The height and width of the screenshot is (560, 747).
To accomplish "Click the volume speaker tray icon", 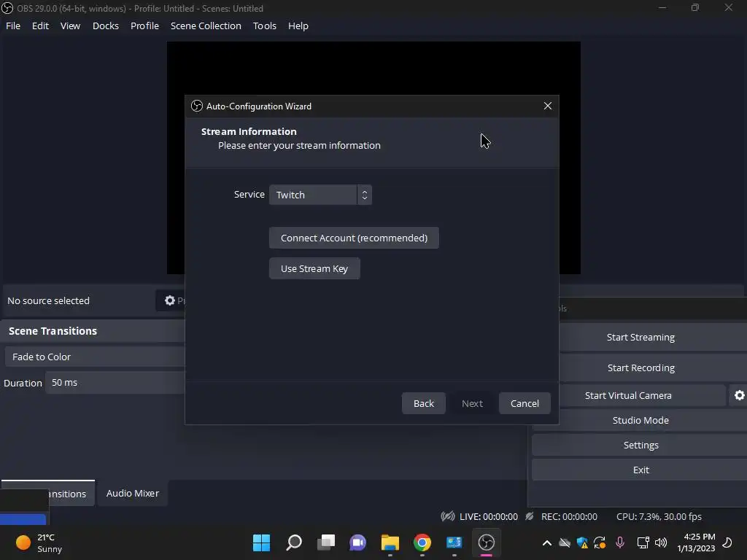I will [661, 542].
